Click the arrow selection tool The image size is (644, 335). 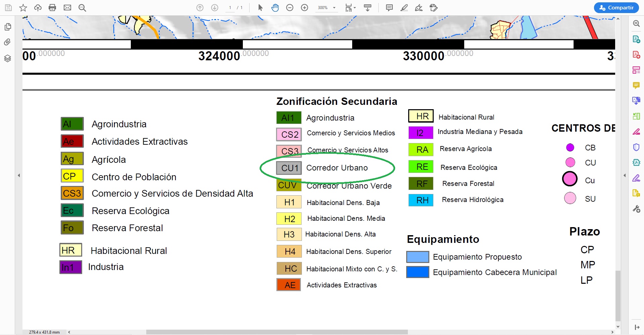click(x=260, y=8)
